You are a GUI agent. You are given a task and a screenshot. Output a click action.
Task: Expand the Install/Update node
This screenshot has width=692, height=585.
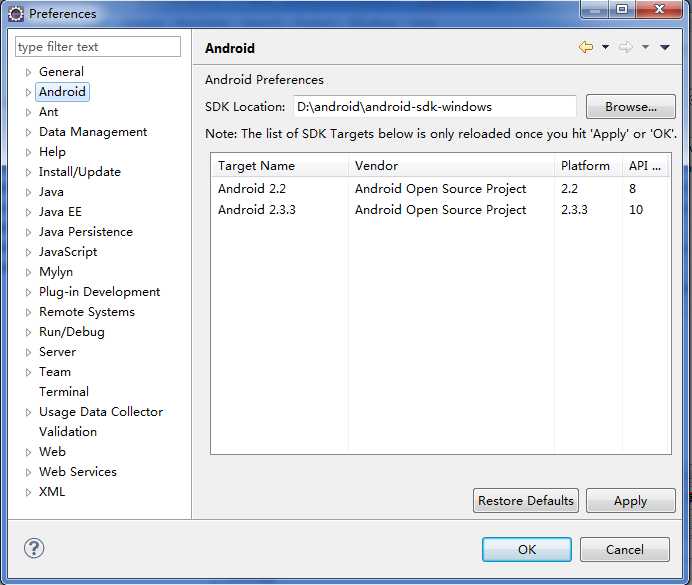tap(28, 172)
